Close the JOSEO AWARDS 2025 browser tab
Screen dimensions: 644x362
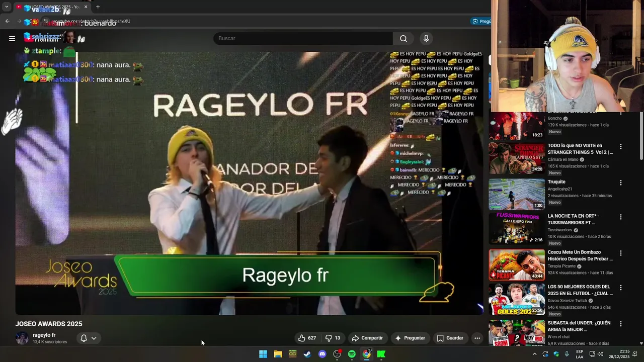click(86, 7)
